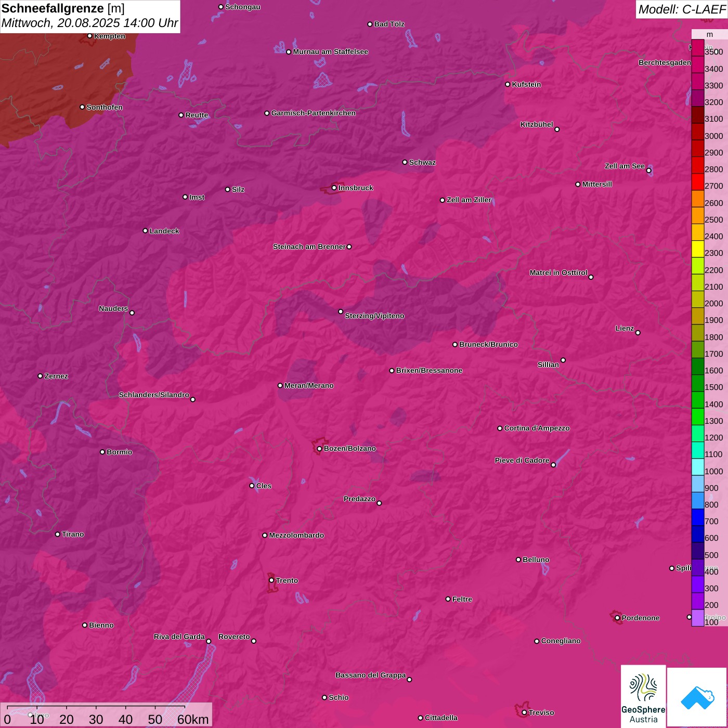Select the Brixen/Bressanone label
Image resolution: width=728 pixels, height=728 pixels.
429,370
